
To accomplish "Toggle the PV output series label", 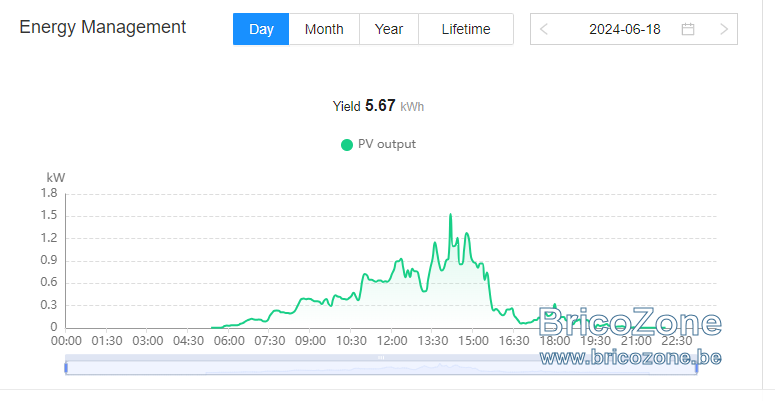I will pyautogui.click(x=387, y=144).
